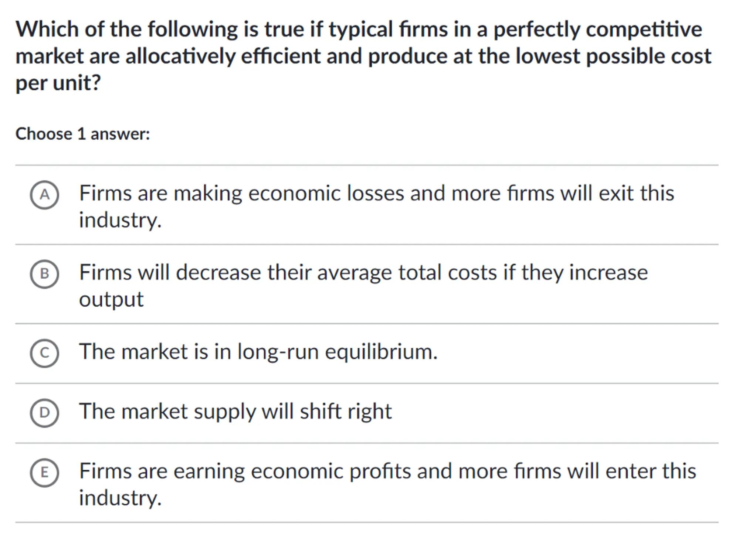The image size is (756, 542).
Task: Click "perfectly competitive" in the question
Action: pos(597,29)
